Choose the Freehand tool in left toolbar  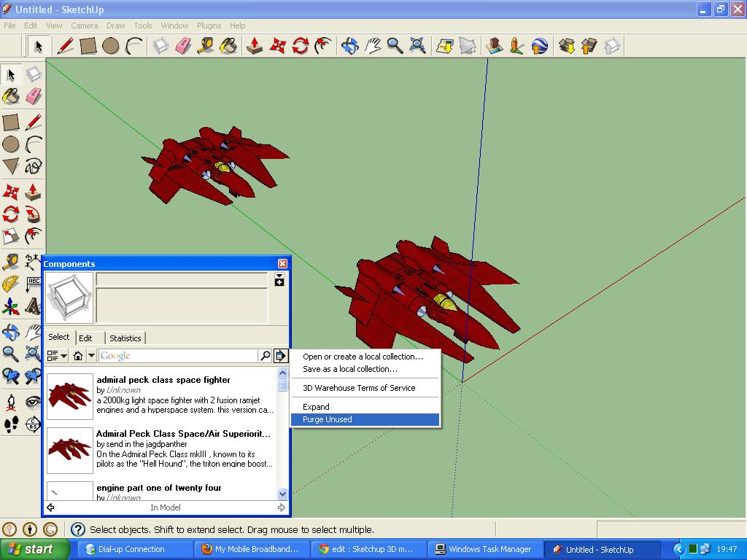coord(34,166)
